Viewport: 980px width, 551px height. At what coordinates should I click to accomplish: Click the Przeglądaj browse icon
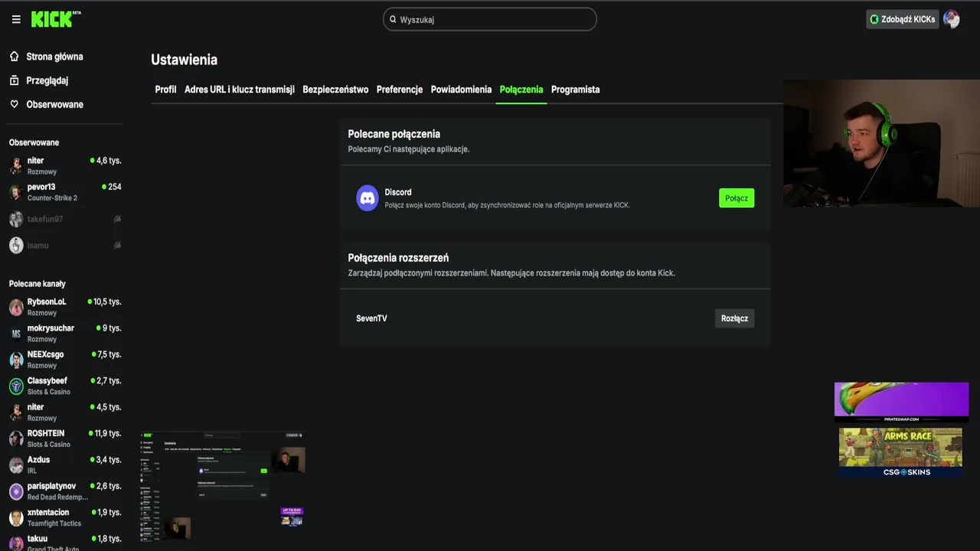15,80
